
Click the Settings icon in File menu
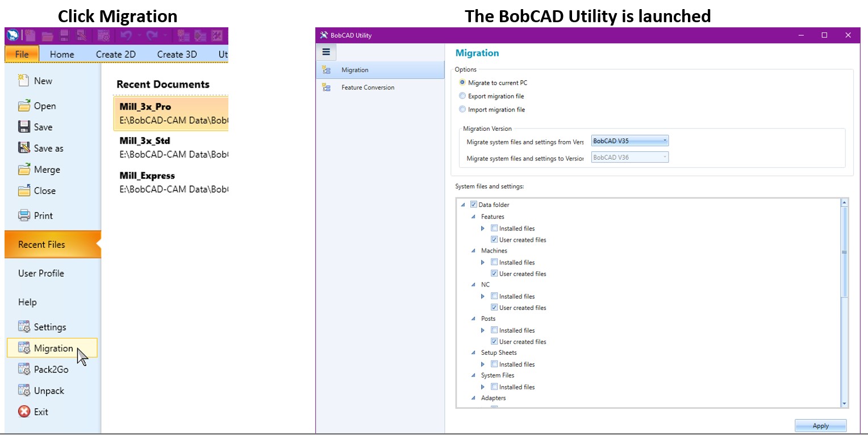pyautogui.click(x=24, y=326)
